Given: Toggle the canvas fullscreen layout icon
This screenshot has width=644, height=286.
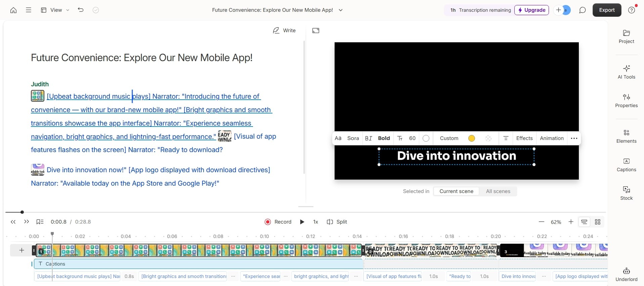Looking at the screenshot, I should coord(316,31).
